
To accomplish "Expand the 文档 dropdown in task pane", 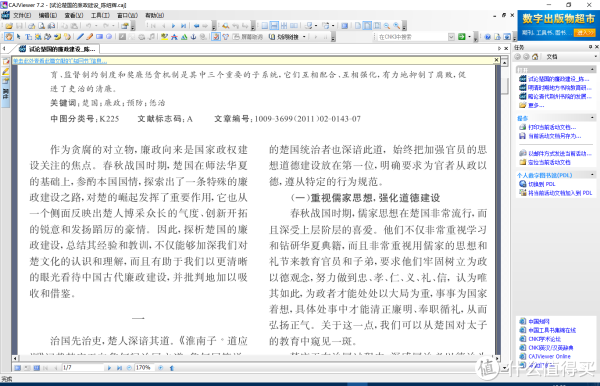I will point(596,57).
